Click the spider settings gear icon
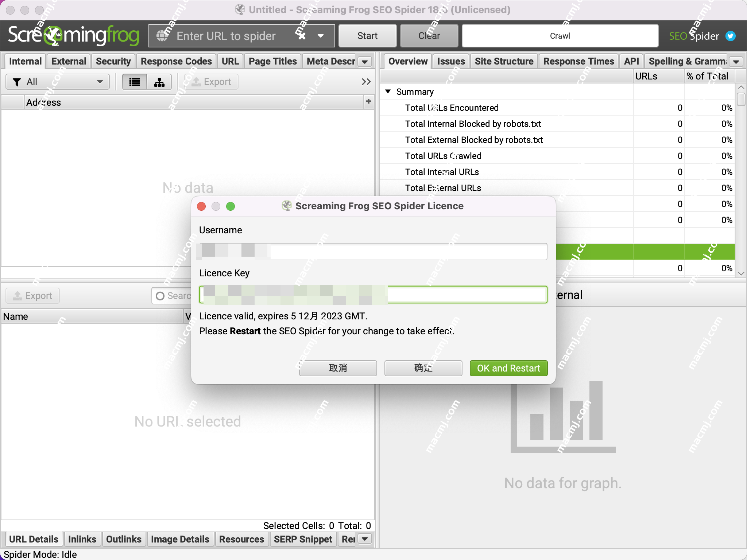The height and width of the screenshot is (560, 747). tap(302, 36)
